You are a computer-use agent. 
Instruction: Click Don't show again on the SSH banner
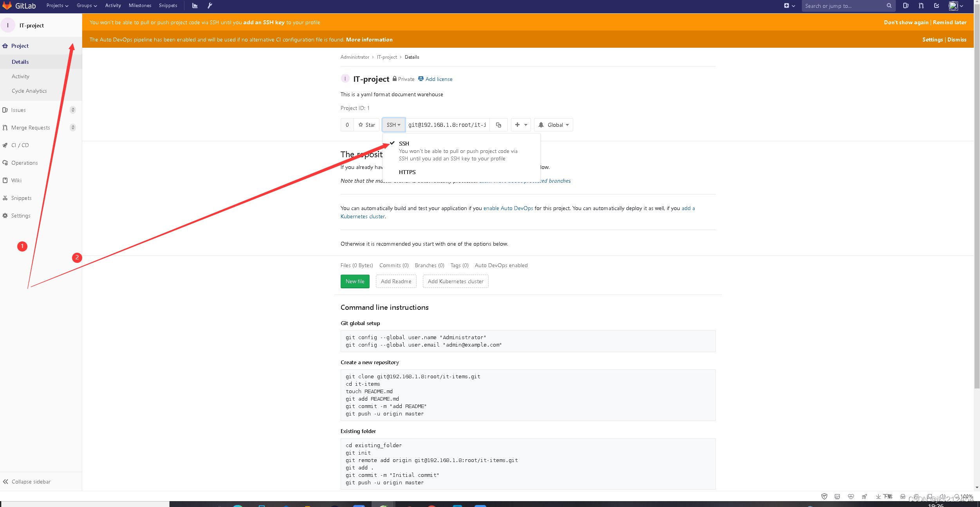906,22
